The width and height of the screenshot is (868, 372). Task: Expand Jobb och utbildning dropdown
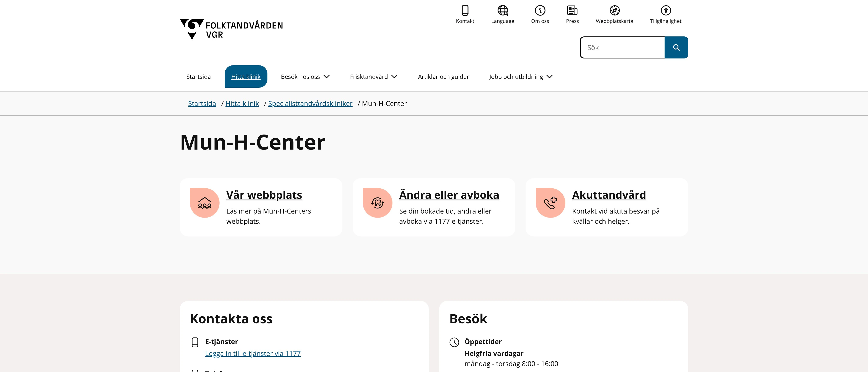[x=521, y=77]
